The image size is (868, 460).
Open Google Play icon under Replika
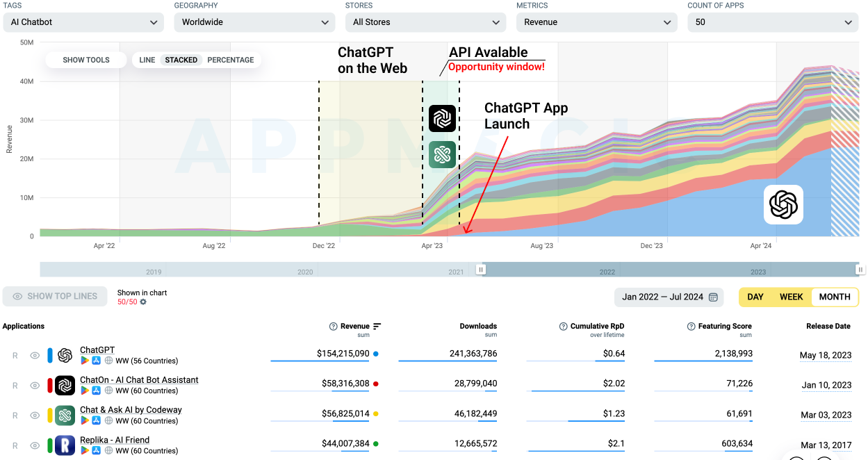pyautogui.click(x=85, y=450)
